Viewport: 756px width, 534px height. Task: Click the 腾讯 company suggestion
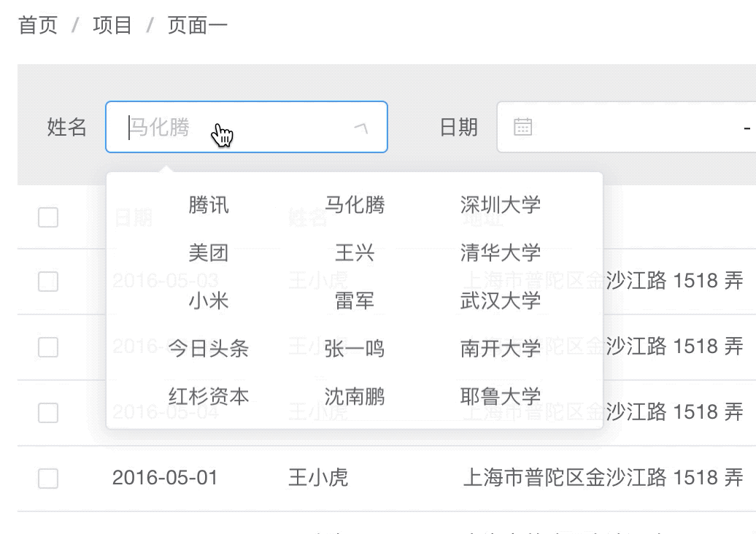[207, 205]
